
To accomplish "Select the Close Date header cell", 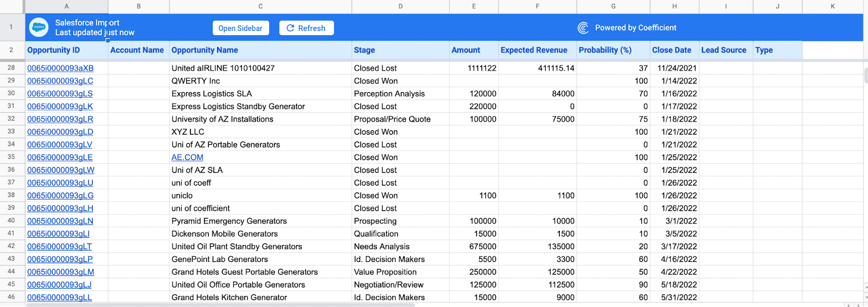I will (x=674, y=50).
